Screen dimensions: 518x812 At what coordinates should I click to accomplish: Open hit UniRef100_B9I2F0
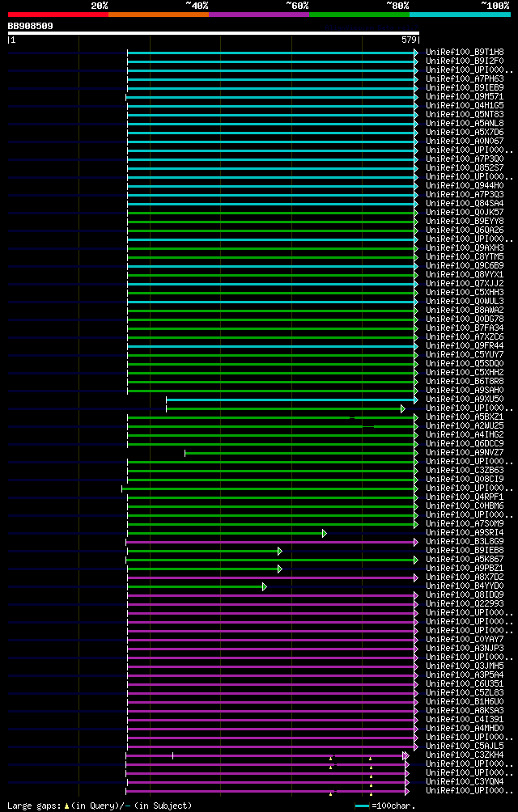coord(465,61)
